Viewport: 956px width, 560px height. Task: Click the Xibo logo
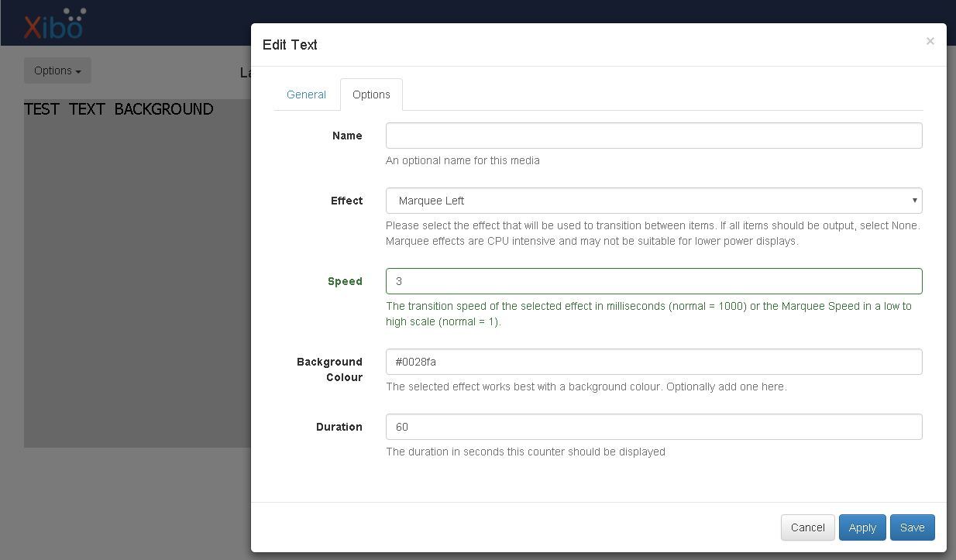(x=53, y=23)
